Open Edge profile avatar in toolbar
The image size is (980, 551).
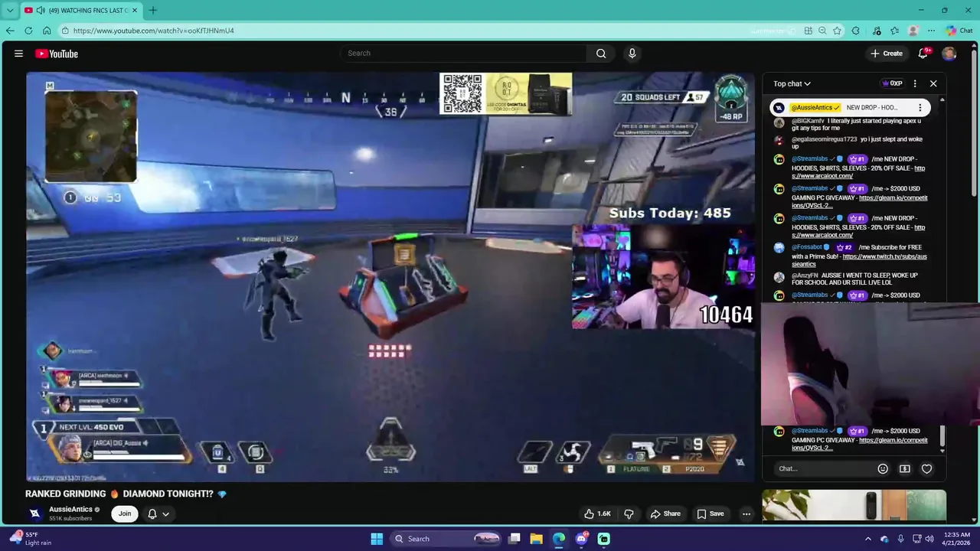click(913, 31)
